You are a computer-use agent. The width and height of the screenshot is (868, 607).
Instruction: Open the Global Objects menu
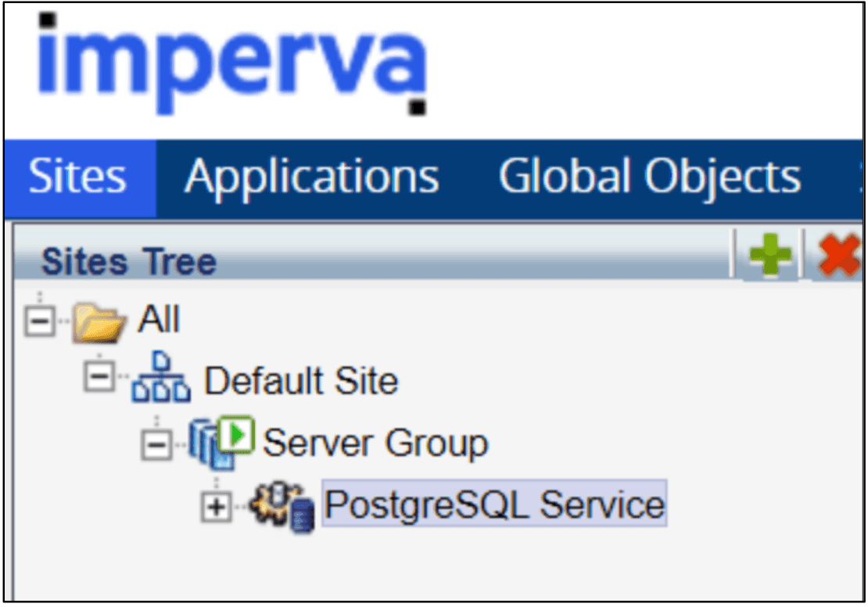[x=650, y=177]
